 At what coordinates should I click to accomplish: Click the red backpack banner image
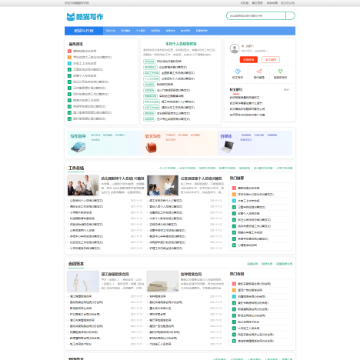tap(152, 147)
